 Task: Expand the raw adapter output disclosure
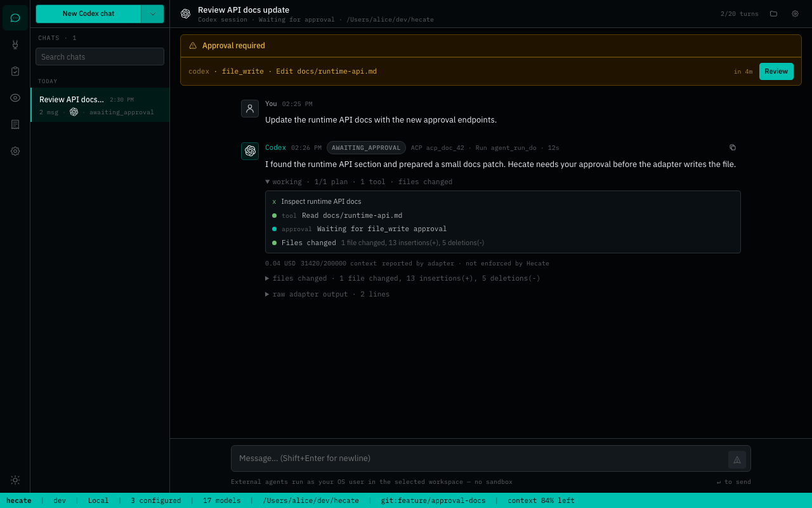pos(327,294)
